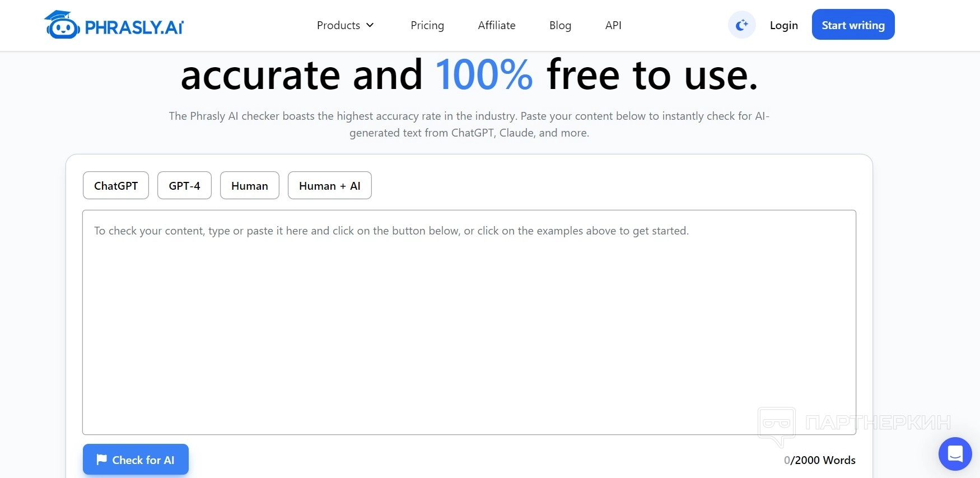This screenshot has height=478, width=980.
Task: Pick the Human + AI example
Action: [x=330, y=185]
